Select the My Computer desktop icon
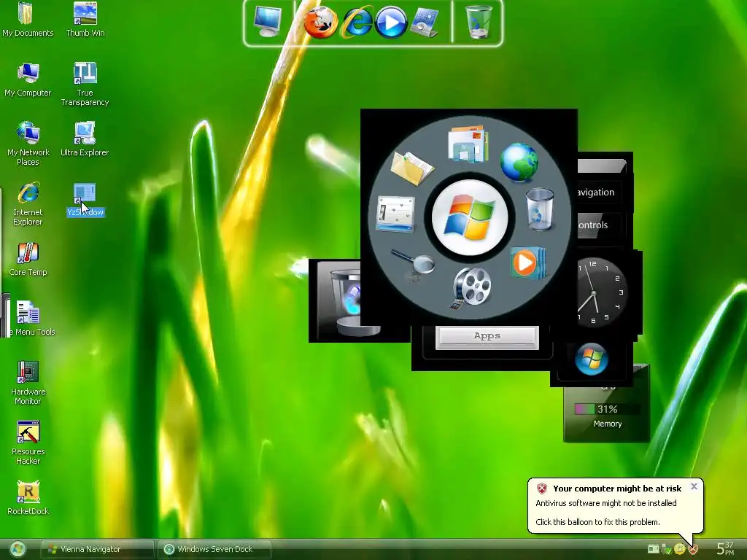This screenshot has height=560, width=747. [28, 80]
